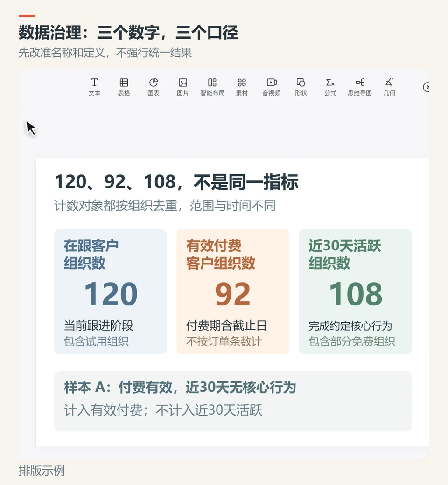
Task: Insert media with 音视频 icon
Action: [271, 87]
